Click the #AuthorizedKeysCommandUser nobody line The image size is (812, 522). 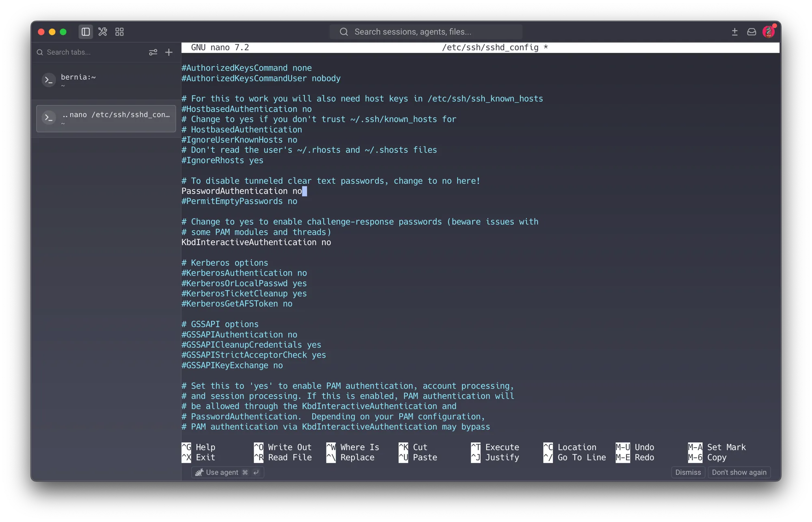coord(261,78)
